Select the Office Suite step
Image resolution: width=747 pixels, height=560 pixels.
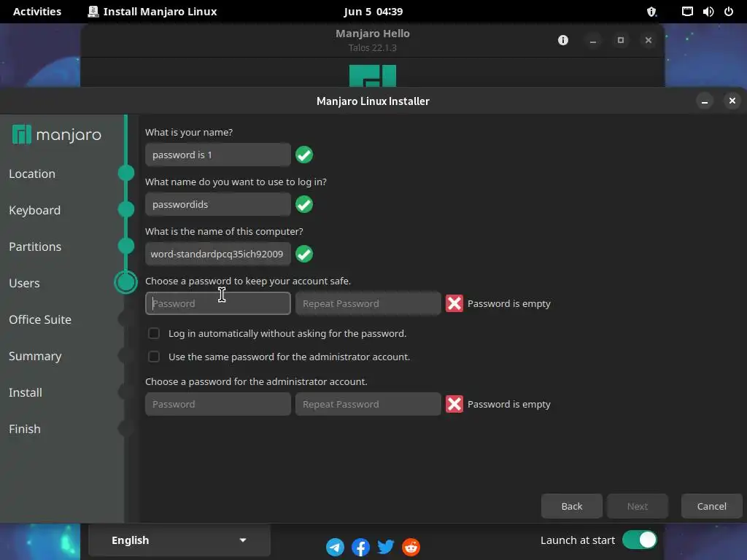(x=40, y=319)
